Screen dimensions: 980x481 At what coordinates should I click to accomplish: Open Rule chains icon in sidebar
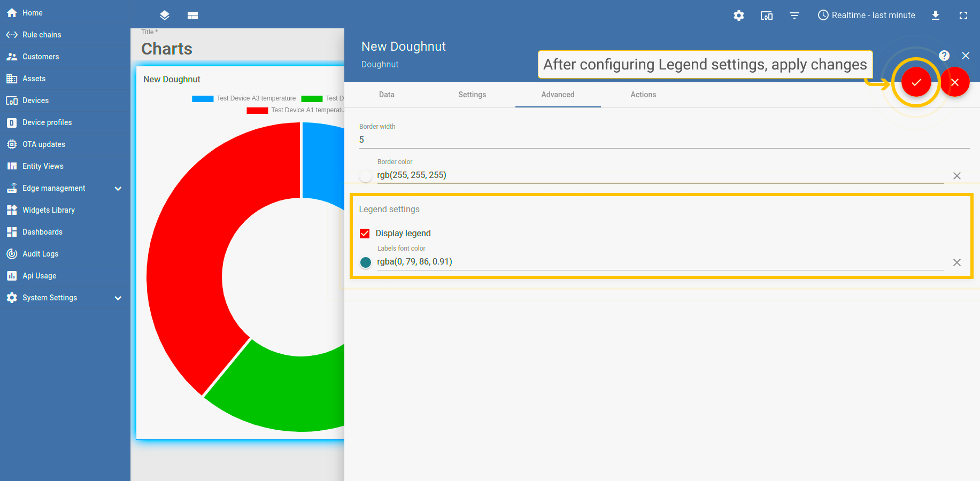pos(12,35)
